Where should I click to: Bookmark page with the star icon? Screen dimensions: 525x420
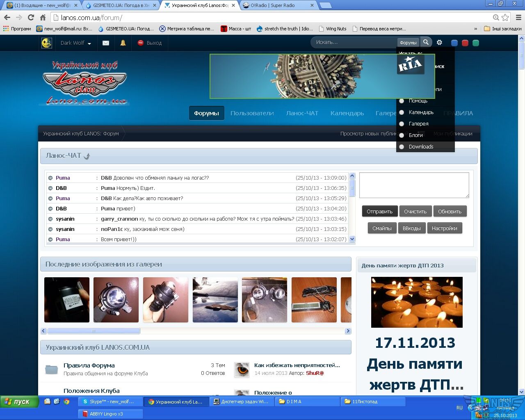[505, 18]
